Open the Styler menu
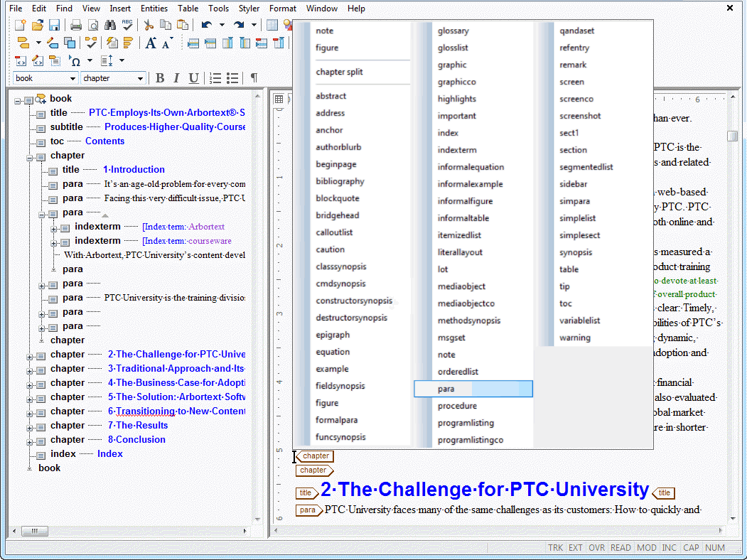 pyautogui.click(x=249, y=9)
